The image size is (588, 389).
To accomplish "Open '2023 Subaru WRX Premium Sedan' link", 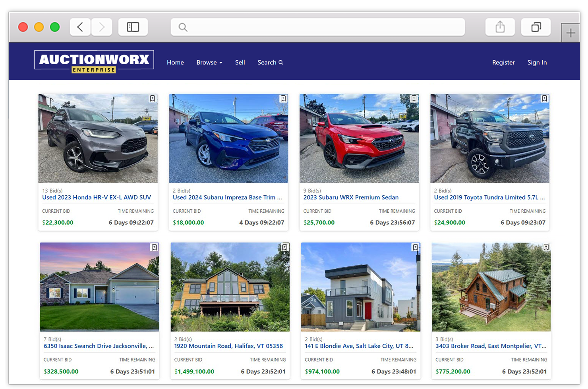I will [351, 197].
